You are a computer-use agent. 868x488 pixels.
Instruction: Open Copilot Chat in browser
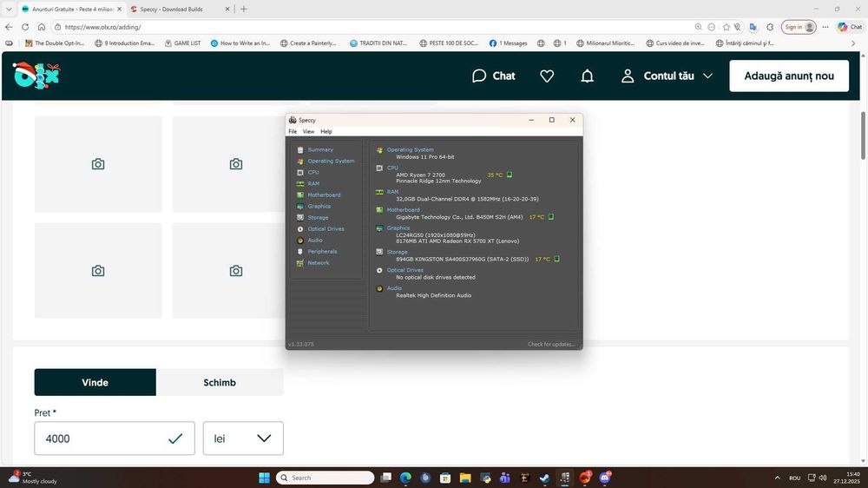point(850,27)
